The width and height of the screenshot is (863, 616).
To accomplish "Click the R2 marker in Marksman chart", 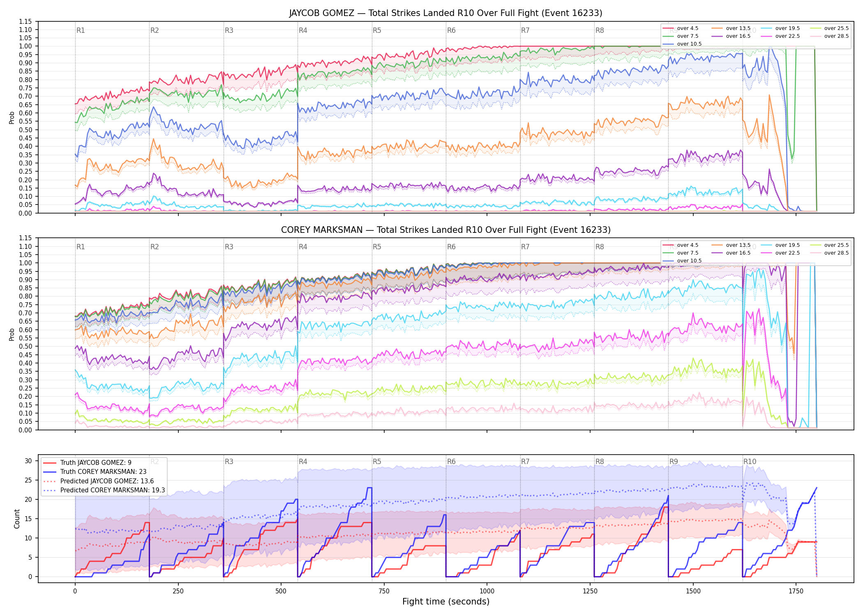I will 155,247.
